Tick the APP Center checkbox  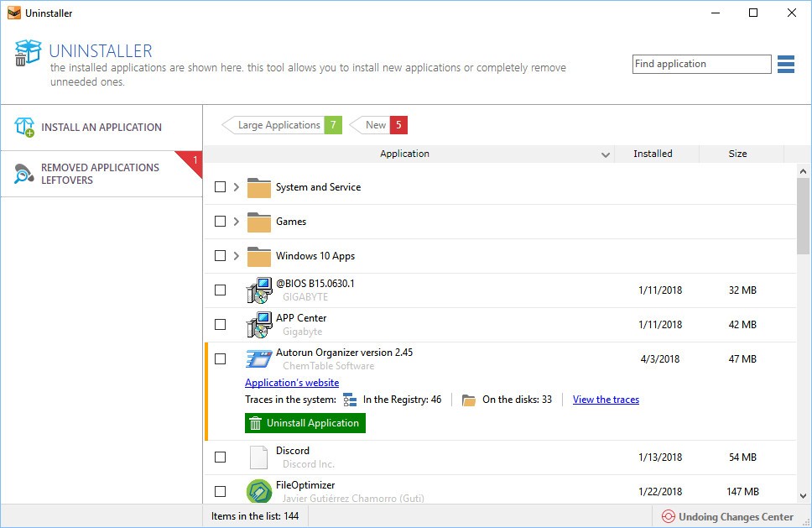pos(220,325)
